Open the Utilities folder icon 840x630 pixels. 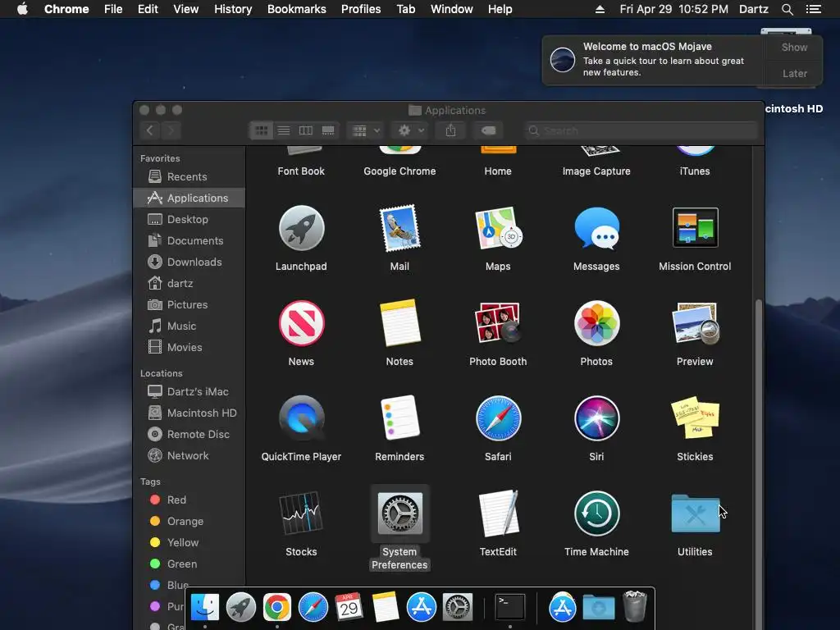tap(695, 514)
